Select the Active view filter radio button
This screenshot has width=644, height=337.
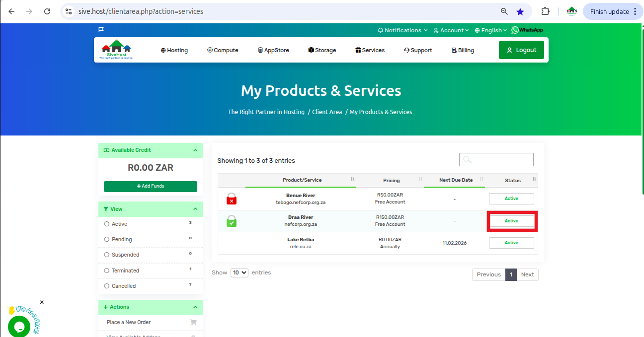click(x=106, y=224)
